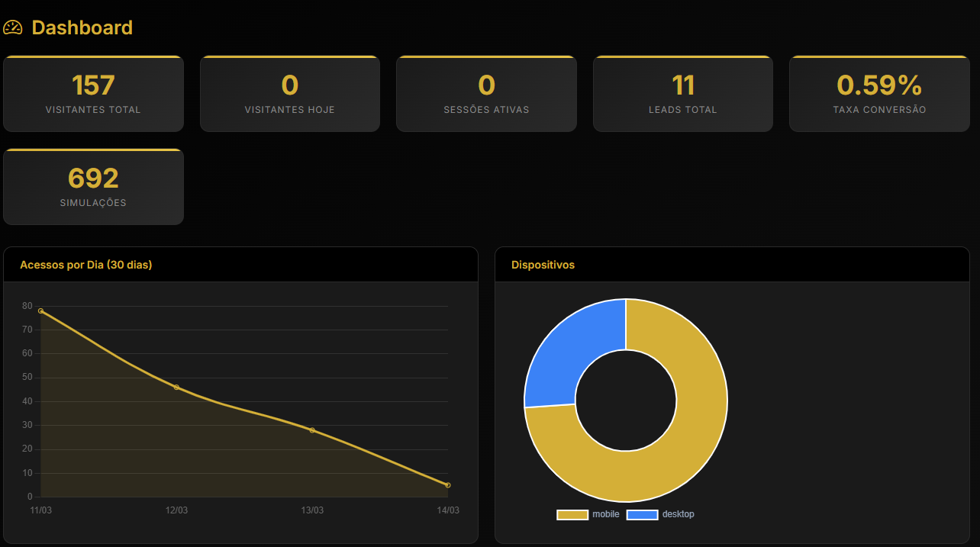This screenshot has width=980, height=547.
Task: Click the Acessos por Dia chart title
Action: [x=86, y=265]
